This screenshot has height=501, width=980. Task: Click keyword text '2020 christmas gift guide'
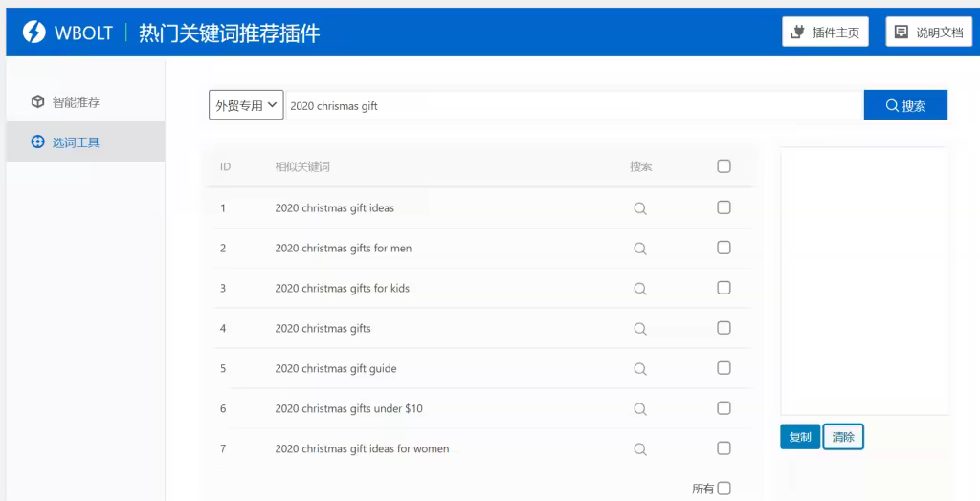click(x=336, y=368)
